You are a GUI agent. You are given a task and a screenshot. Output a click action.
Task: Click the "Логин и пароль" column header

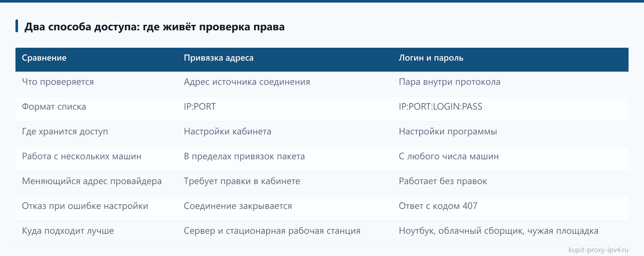[x=431, y=58]
